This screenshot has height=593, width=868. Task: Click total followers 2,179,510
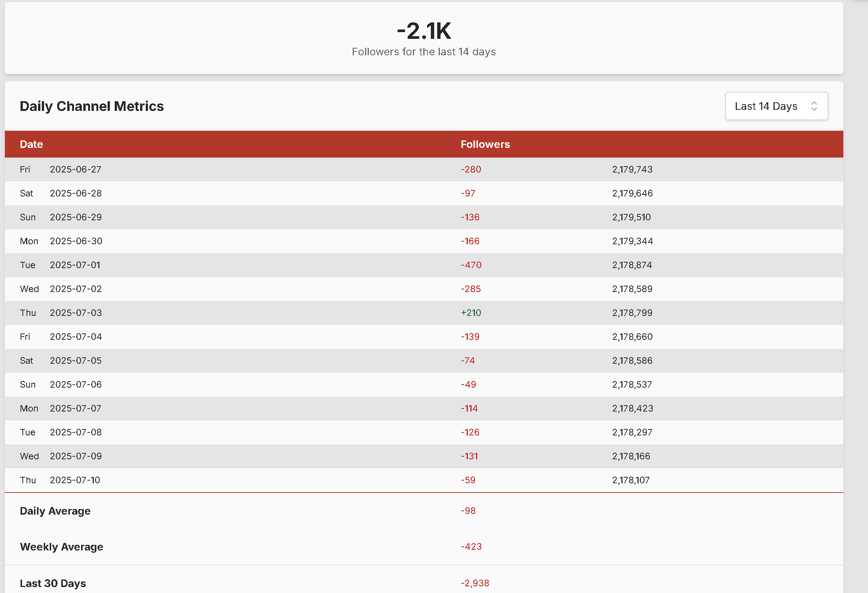point(631,217)
